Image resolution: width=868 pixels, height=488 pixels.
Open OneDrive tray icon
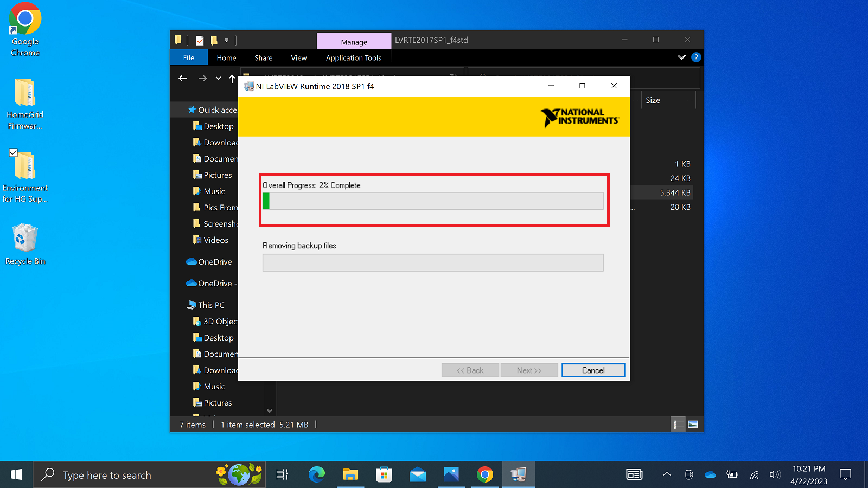pyautogui.click(x=710, y=474)
